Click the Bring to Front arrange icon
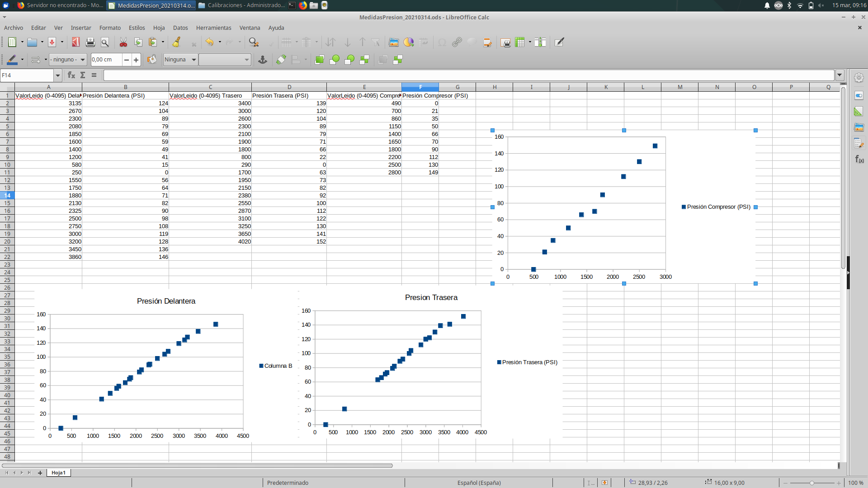This screenshot has height=488, width=868. click(320, 60)
